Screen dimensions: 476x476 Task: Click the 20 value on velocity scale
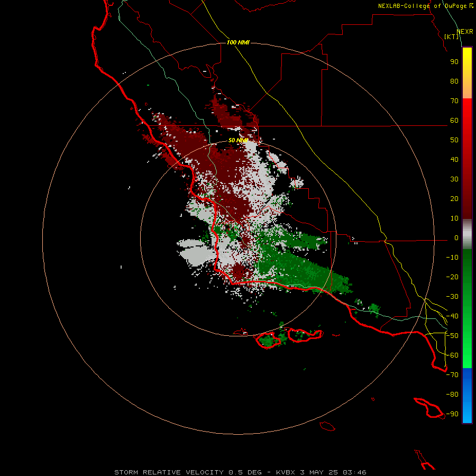[x=454, y=199]
